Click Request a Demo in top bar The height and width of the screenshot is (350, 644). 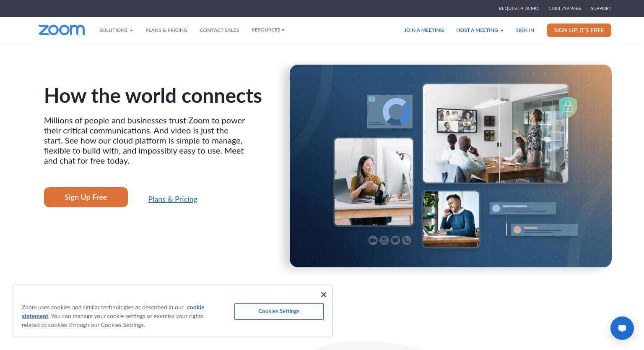519,8
